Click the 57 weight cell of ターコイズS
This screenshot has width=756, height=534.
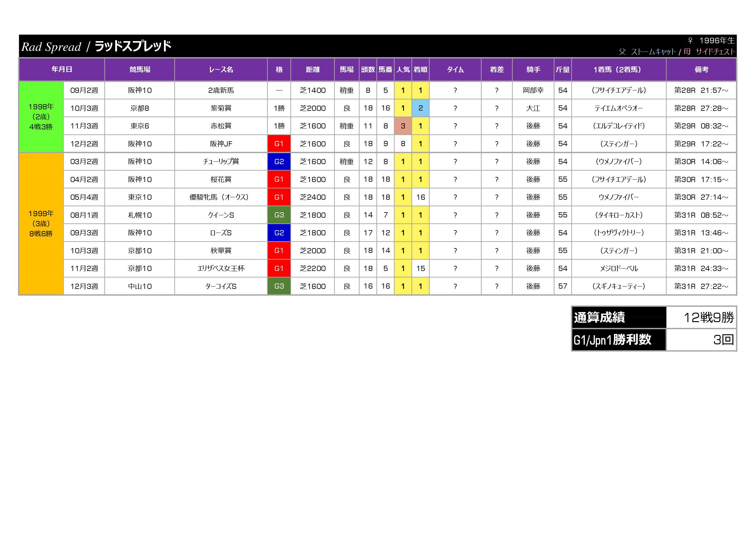563,286
